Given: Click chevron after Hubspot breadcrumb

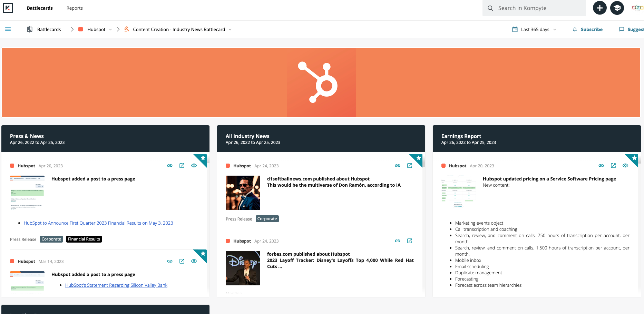Looking at the screenshot, I should click(118, 29).
